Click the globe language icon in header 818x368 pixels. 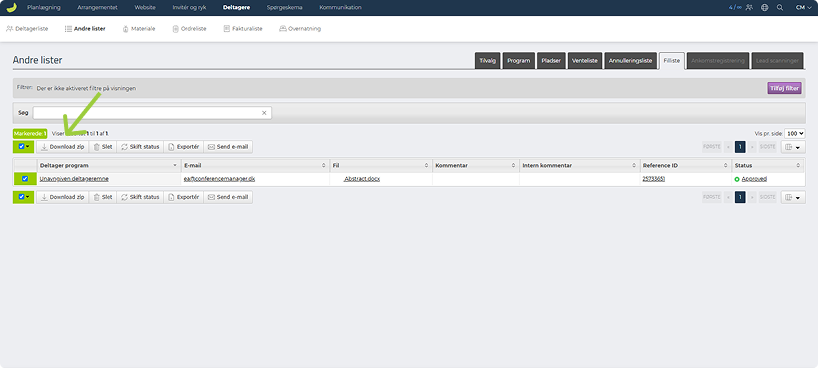point(765,7)
